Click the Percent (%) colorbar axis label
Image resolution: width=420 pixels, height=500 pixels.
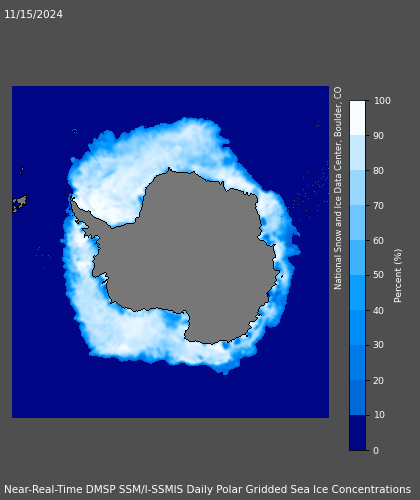pyautogui.click(x=398, y=276)
